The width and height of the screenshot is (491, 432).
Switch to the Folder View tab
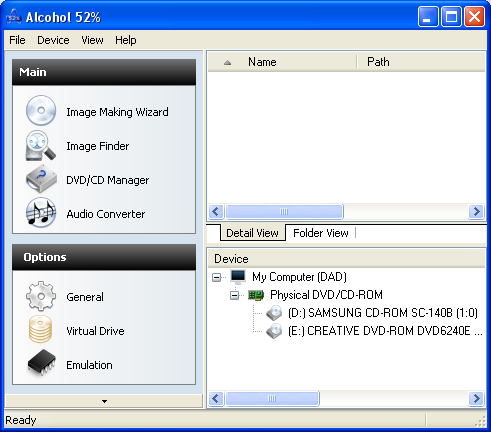click(x=321, y=233)
